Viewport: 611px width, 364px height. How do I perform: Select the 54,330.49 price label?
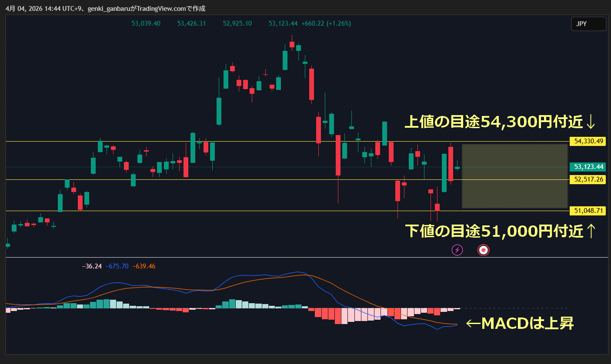coord(587,141)
